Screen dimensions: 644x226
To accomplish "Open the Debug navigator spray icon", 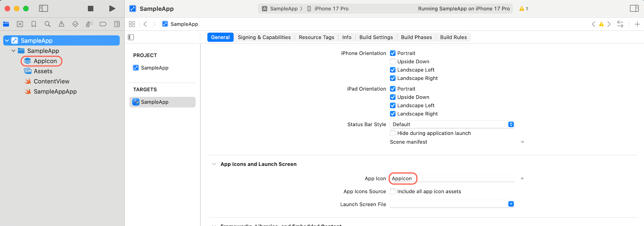I will (x=89, y=24).
